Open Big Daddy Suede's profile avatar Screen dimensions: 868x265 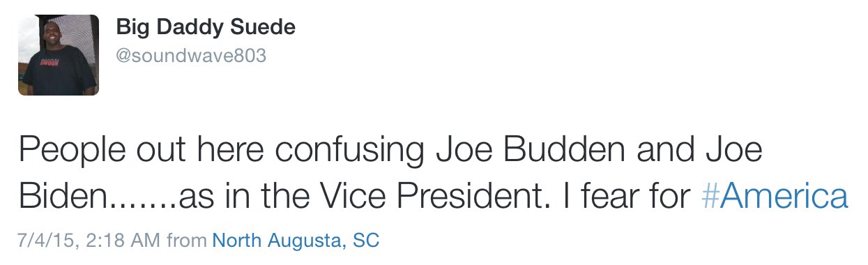[59, 55]
